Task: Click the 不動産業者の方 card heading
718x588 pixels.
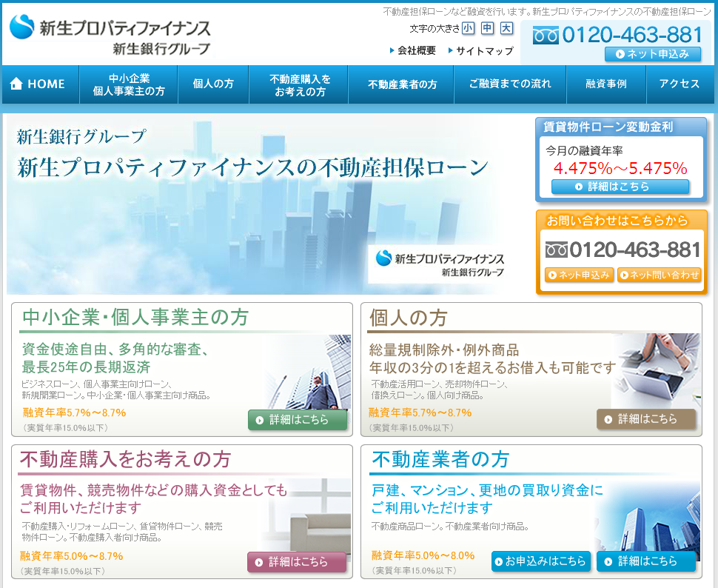Action: (440, 459)
